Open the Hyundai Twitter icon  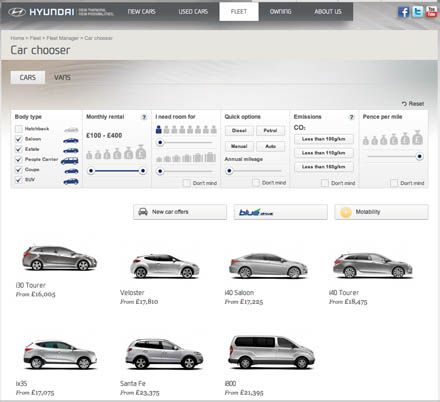417,12
